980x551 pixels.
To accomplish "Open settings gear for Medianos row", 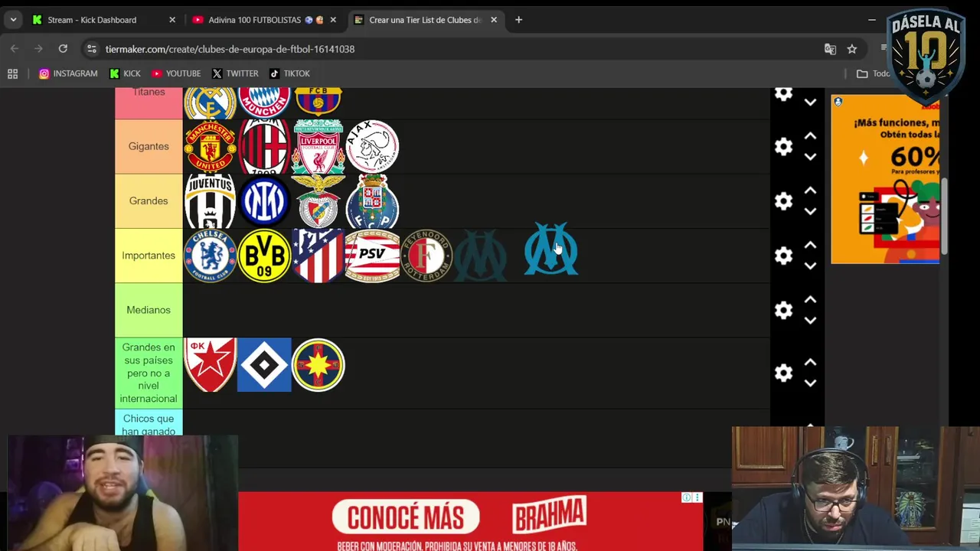I will click(x=783, y=310).
